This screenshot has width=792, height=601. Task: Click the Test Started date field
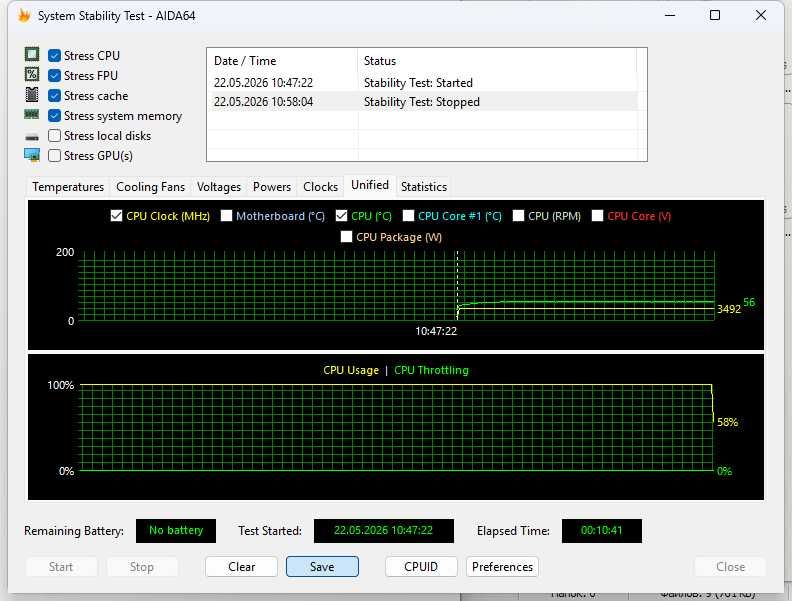coord(383,531)
